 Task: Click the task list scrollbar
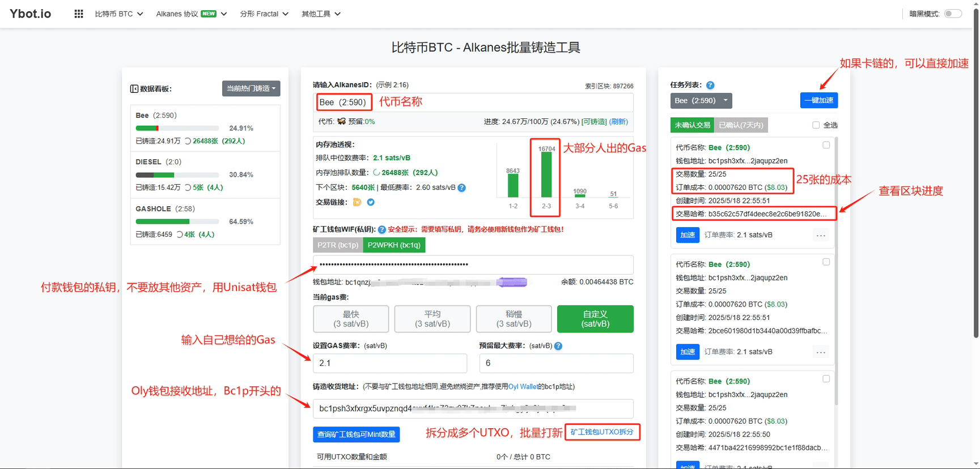pos(836,272)
